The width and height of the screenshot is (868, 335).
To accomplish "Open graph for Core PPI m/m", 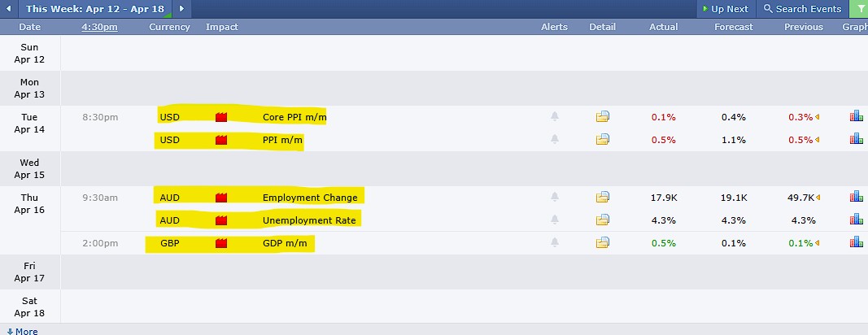I will 856,116.
